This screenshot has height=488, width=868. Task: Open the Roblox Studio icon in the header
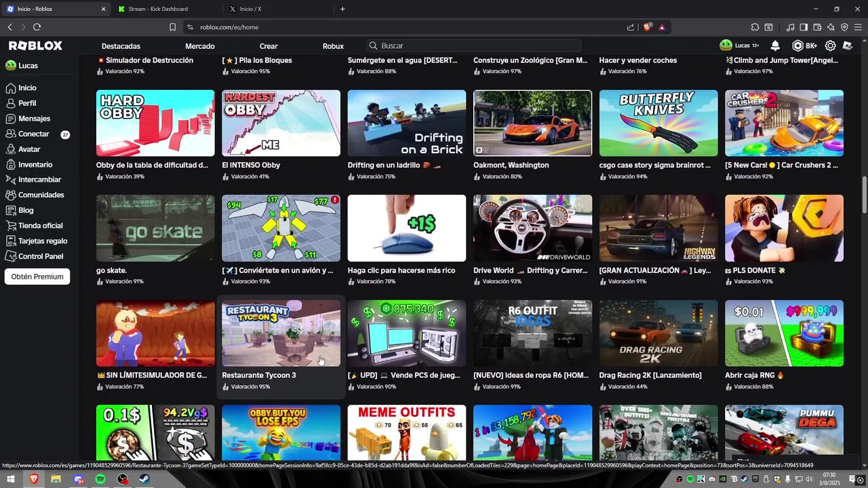coord(848,45)
